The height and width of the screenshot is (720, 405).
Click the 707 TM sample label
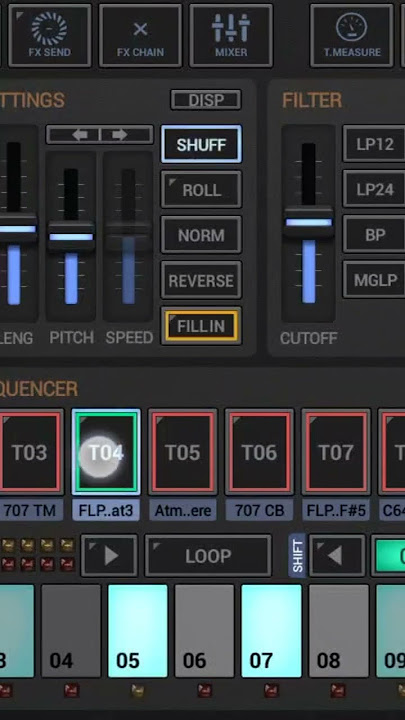(30, 511)
